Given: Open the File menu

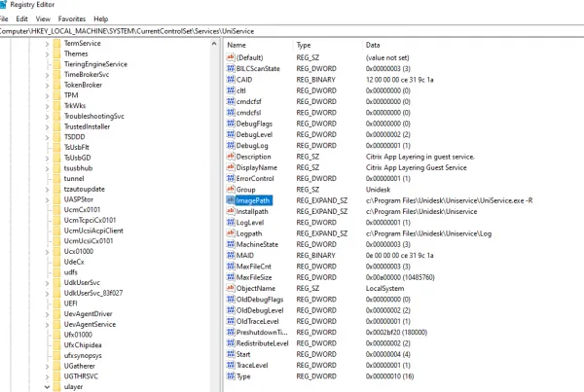Looking at the screenshot, I should 4,19.
